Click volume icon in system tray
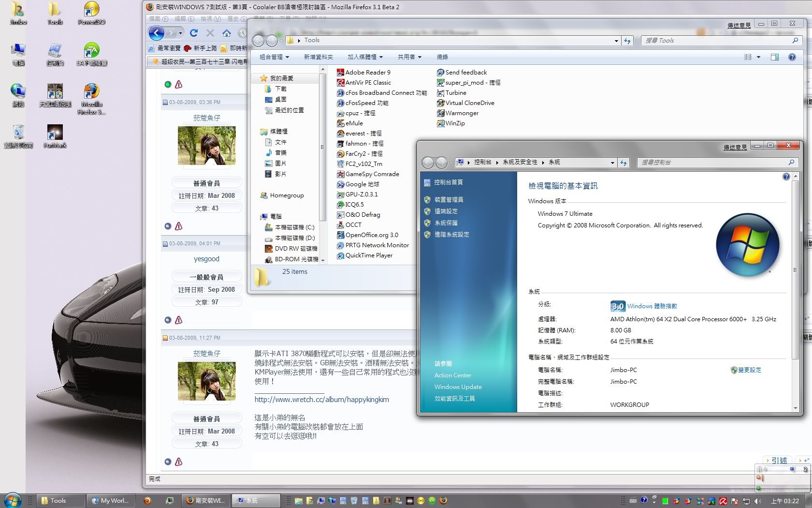 pos(757,501)
